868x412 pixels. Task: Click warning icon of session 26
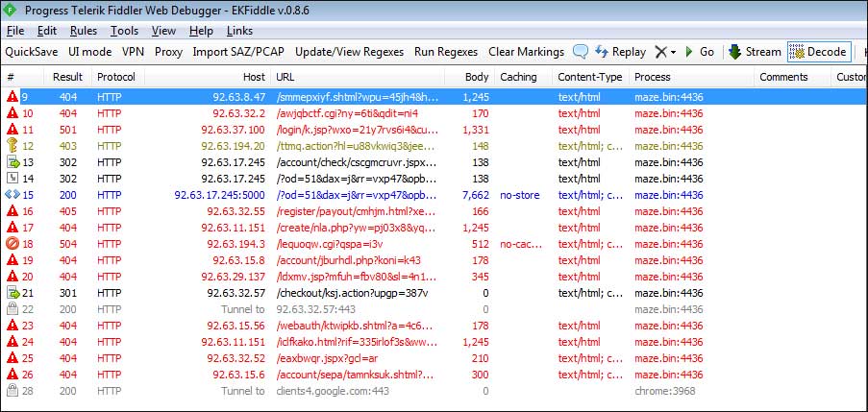point(12,375)
